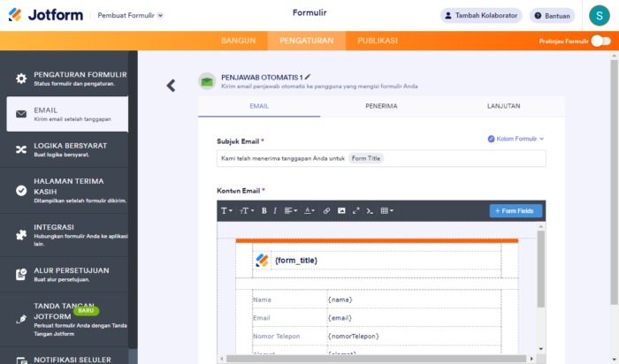Click editor horizontal scroll right arrow

(x=531, y=359)
